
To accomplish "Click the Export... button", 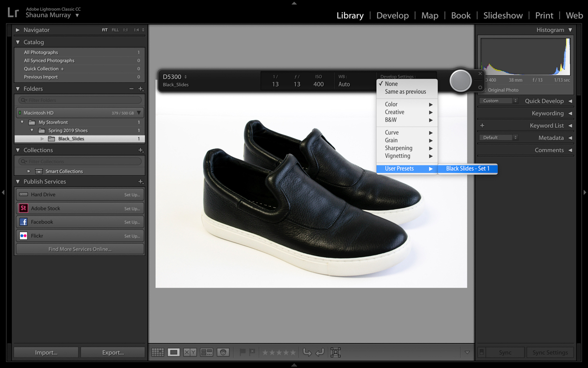I will 113,352.
